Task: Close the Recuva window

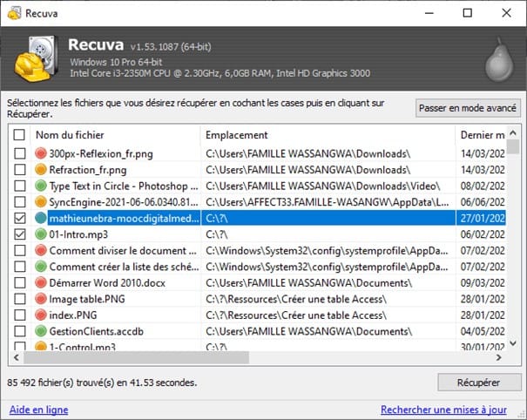Action: (x=506, y=13)
